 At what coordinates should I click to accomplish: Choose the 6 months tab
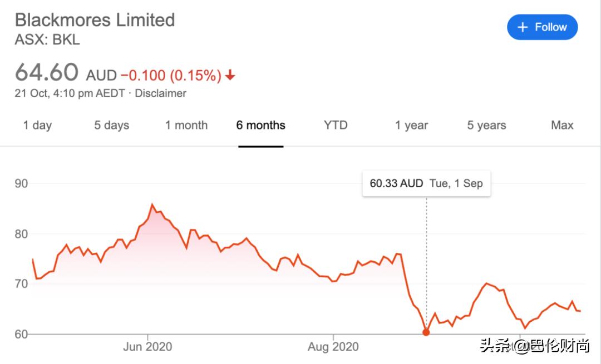(x=260, y=125)
